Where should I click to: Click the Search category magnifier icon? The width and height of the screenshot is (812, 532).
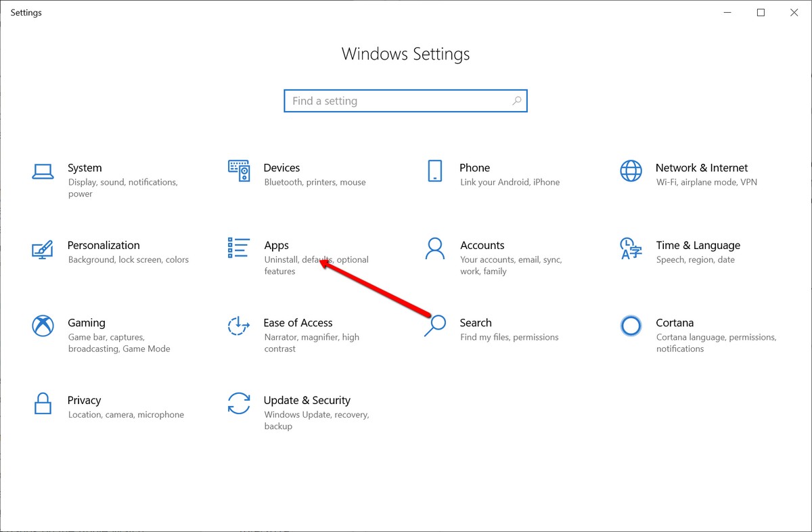tap(435, 326)
